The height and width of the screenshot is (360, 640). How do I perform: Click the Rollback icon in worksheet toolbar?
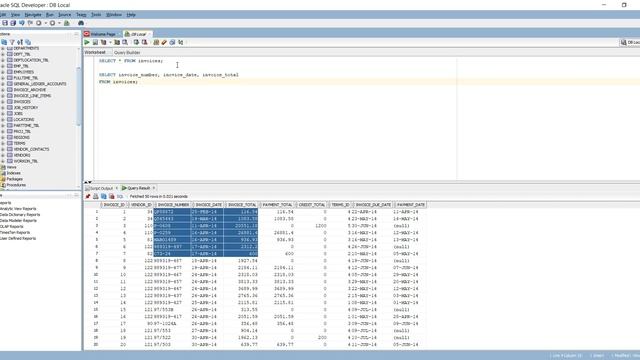(x=144, y=42)
